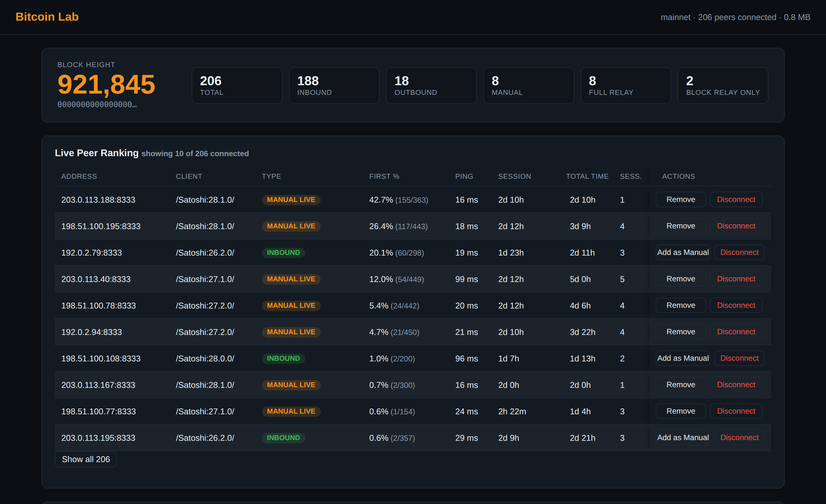Image resolution: width=826 pixels, height=504 pixels.
Task: Disconnect peer 203.0.113.188:8333
Action: click(x=736, y=199)
